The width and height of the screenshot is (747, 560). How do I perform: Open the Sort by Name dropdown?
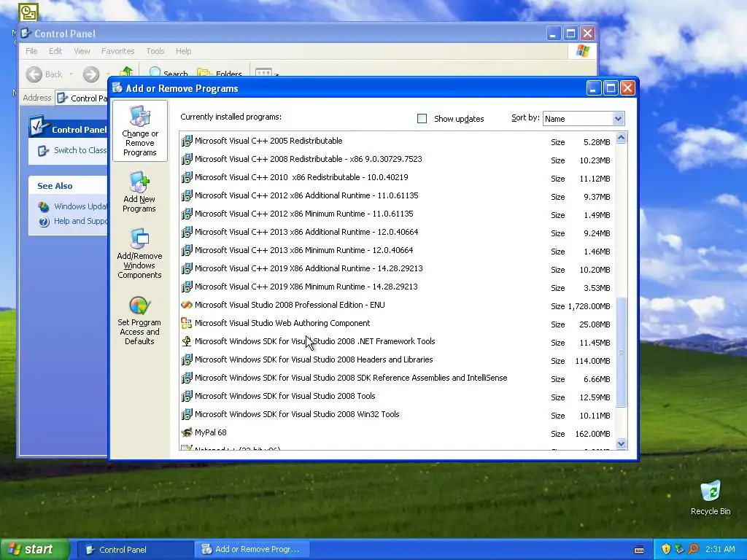(x=617, y=119)
